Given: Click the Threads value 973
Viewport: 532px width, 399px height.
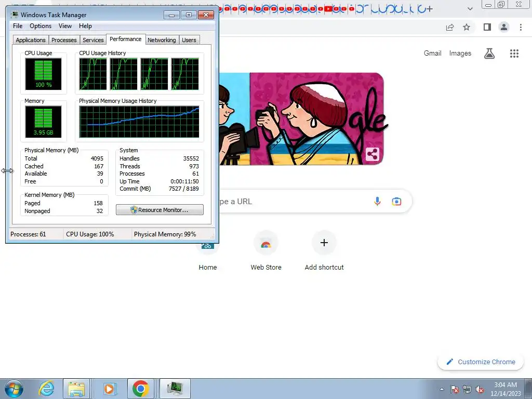Looking at the screenshot, I should pos(194,166).
